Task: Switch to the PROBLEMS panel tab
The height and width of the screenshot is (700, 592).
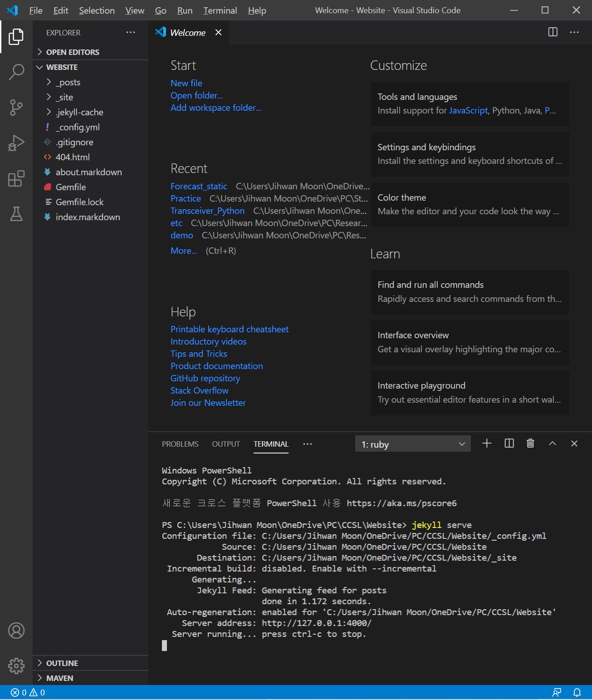Action: pyautogui.click(x=180, y=444)
